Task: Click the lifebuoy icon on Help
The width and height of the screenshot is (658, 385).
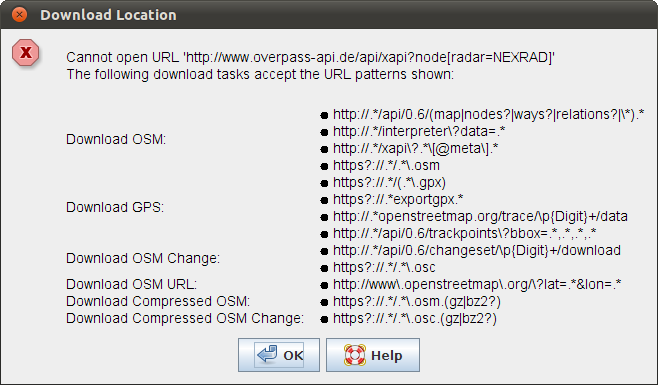Action: point(355,355)
